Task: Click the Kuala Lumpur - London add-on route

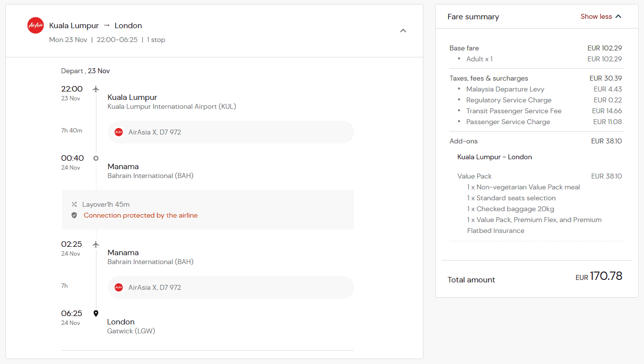Action: (x=495, y=157)
